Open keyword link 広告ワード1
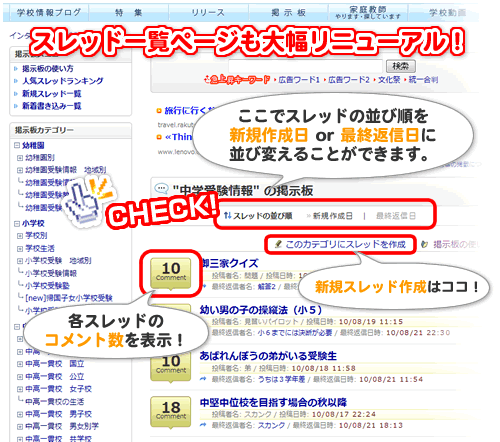The image size is (500, 442). pyautogui.click(x=299, y=80)
